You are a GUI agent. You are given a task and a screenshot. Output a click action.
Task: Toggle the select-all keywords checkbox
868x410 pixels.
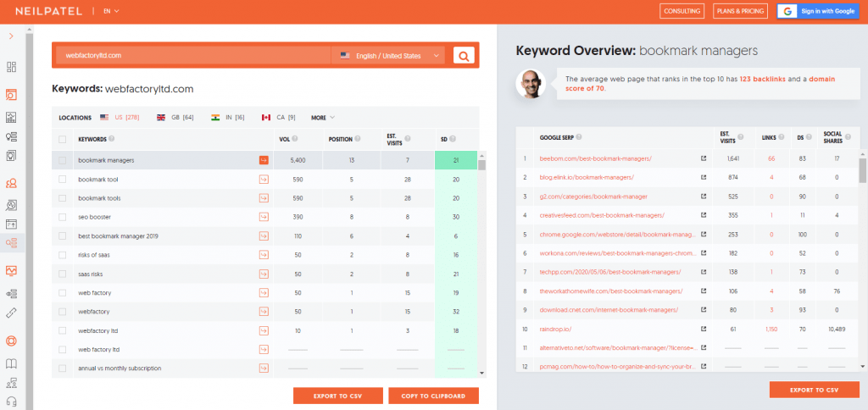pos(63,140)
